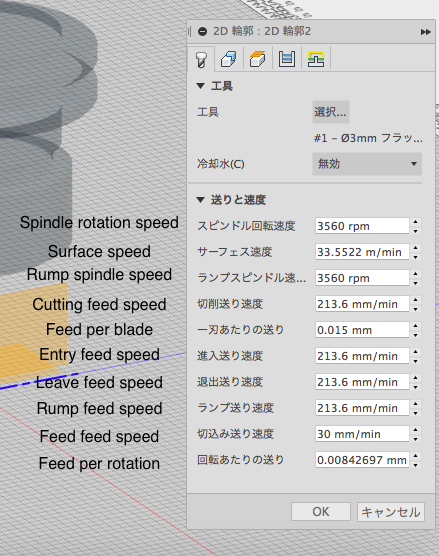This screenshot has width=439, height=556.
Task: Increase 進入送り速度 with up arrow
Action: (x=415, y=352)
